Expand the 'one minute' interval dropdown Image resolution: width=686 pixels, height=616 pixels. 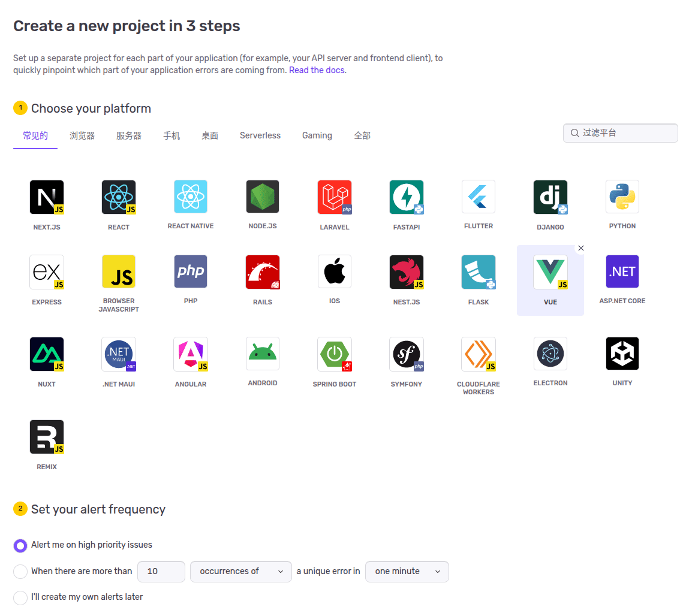(x=407, y=572)
